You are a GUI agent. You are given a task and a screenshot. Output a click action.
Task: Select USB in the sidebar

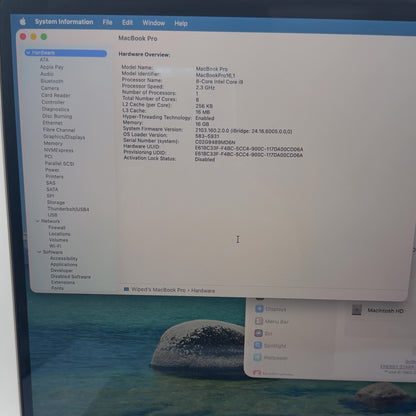tap(52, 215)
